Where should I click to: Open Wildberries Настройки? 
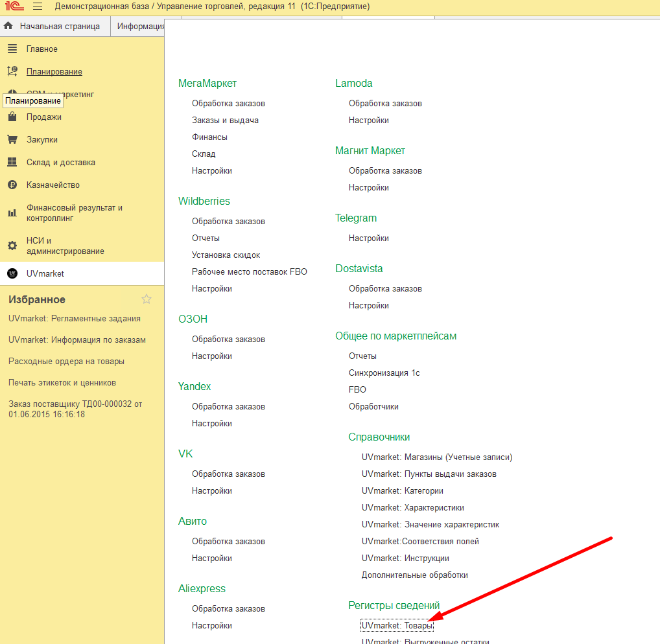click(212, 288)
